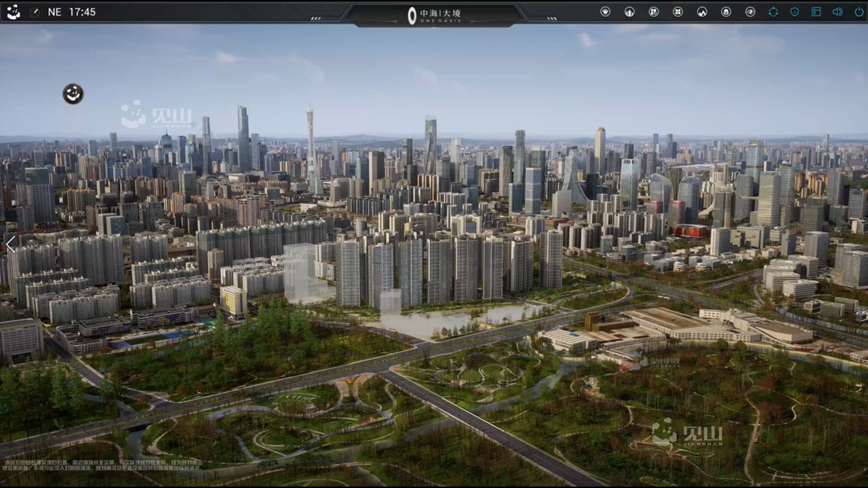Viewport: 868px width, 488px height.
Task: Click the highlighted translucent tower in the scene
Action: point(300,272)
